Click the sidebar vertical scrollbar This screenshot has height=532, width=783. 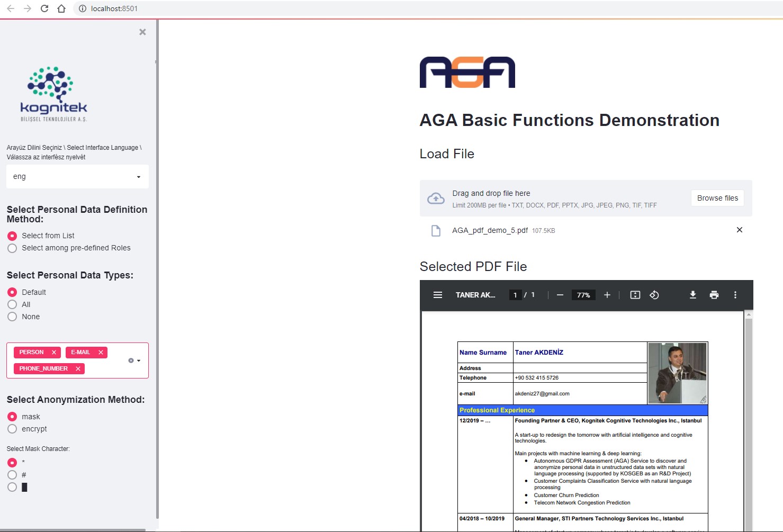157,270
